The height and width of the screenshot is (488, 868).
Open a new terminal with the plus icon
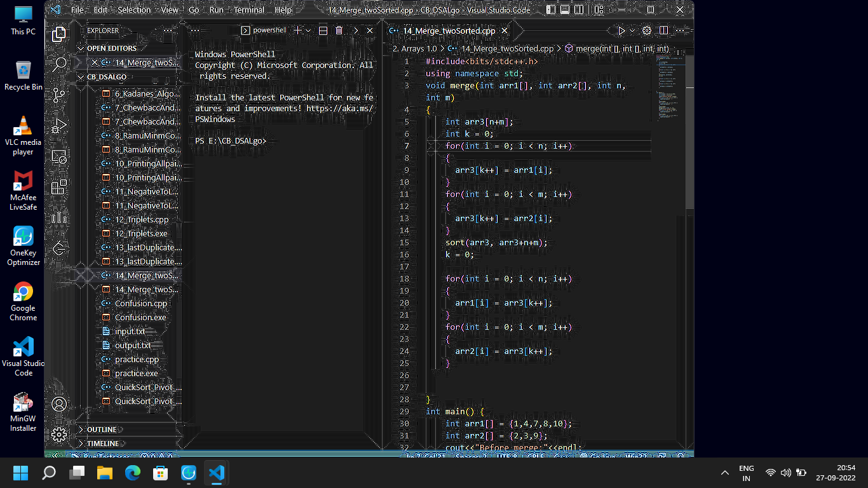[x=297, y=30]
